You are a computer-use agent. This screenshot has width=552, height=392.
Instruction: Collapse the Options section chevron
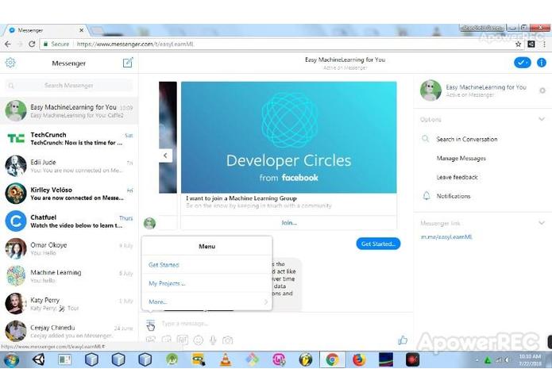pyautogui.click(x=542, y=119)
